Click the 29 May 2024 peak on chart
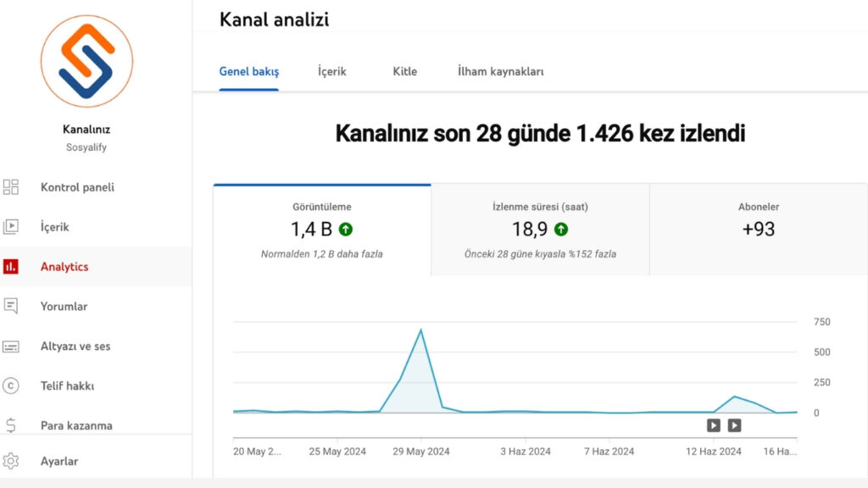Image resolution: width=868 pixels, height=488 pixels. (420, 330)
